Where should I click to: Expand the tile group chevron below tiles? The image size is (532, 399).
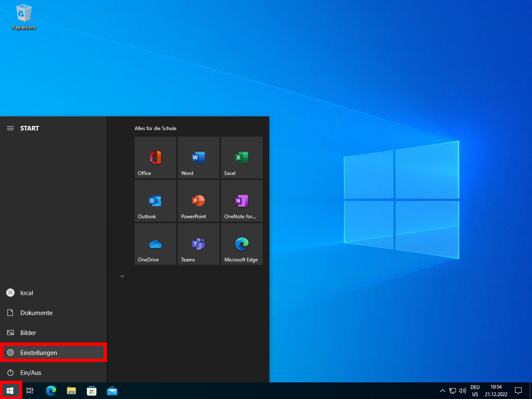[x=122, y=276]
